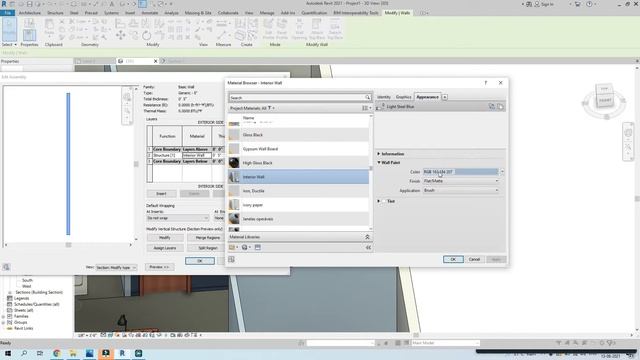Click the Preview >> button

pyautogui.click(x=159, y=267)
